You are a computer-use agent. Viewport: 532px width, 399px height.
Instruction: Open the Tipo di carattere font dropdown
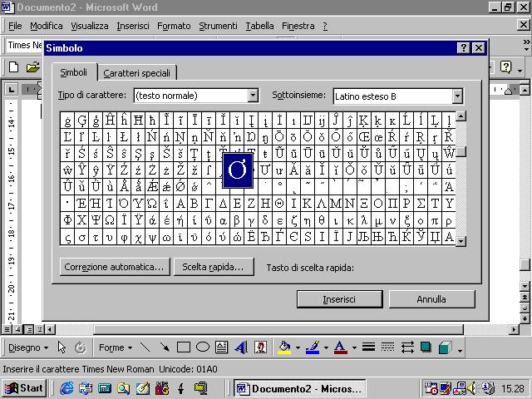coord(253,96)
